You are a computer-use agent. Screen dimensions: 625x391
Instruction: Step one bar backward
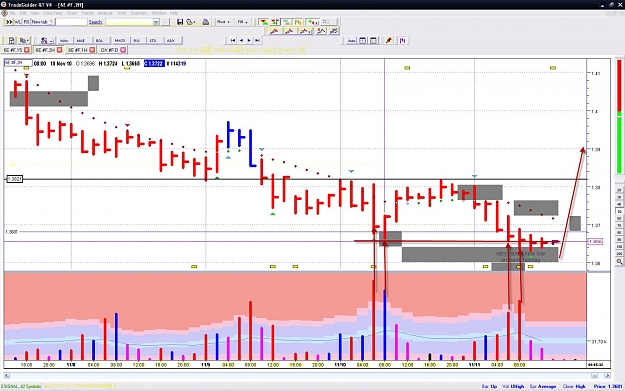pos(241,40)
